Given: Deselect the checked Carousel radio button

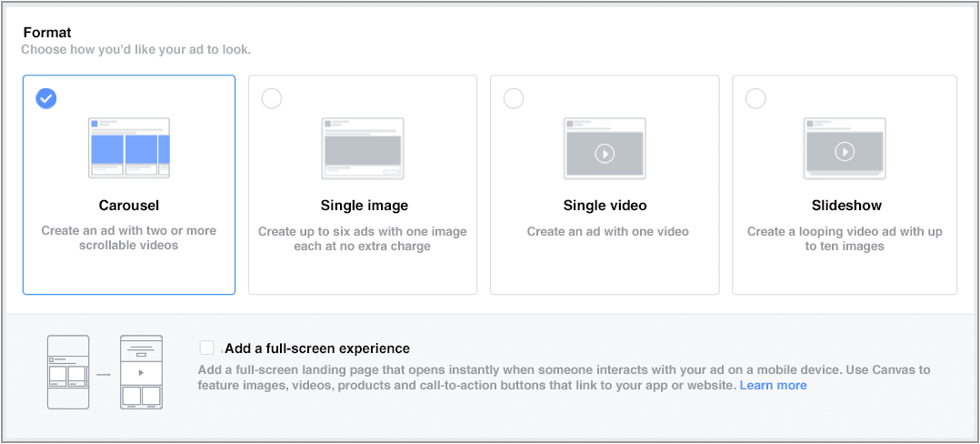Looking at the screenshot, I should click(45, 98).
